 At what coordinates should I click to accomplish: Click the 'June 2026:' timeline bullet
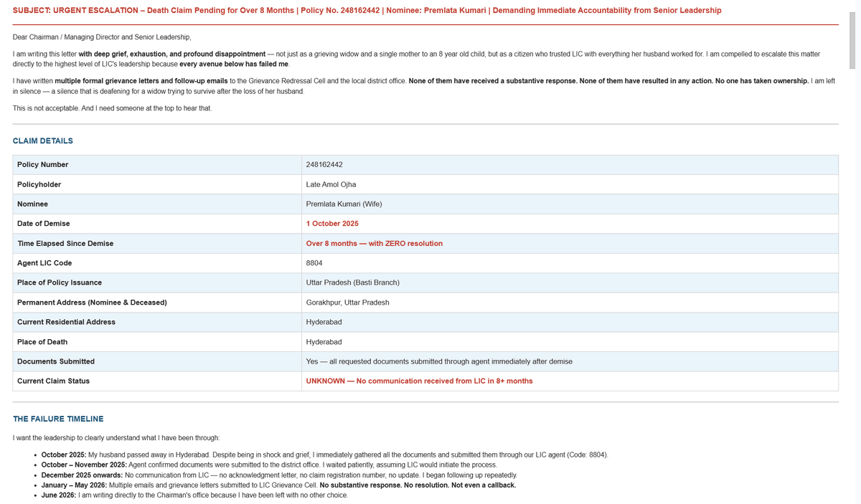tap(194, 495)
